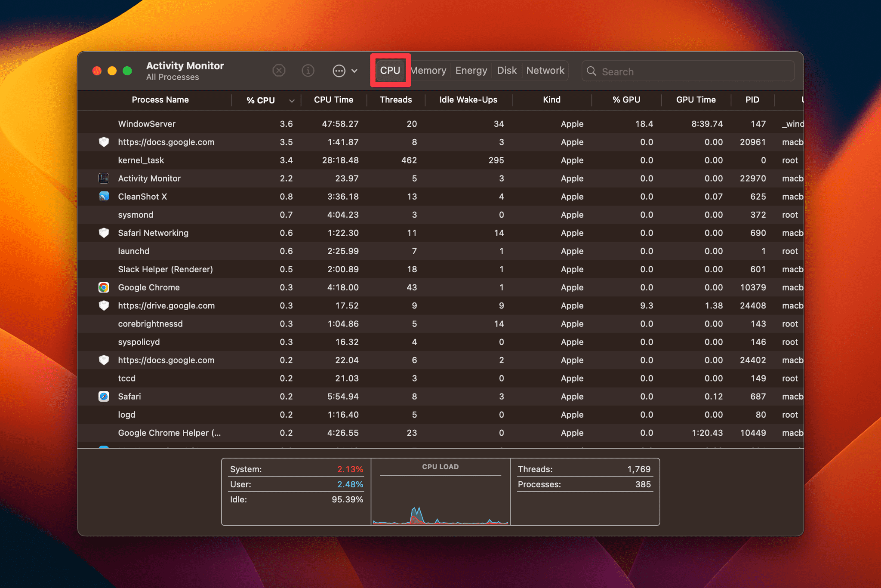Click the highlighted CPU tab
This screenshot has width=881, height=588.
pos(390,71)
